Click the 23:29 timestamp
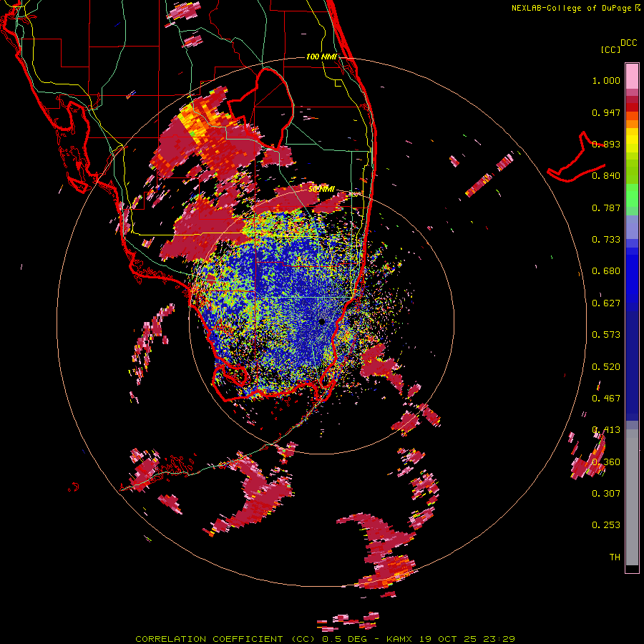This screenshot has width=644, height=644. (498, 639)
